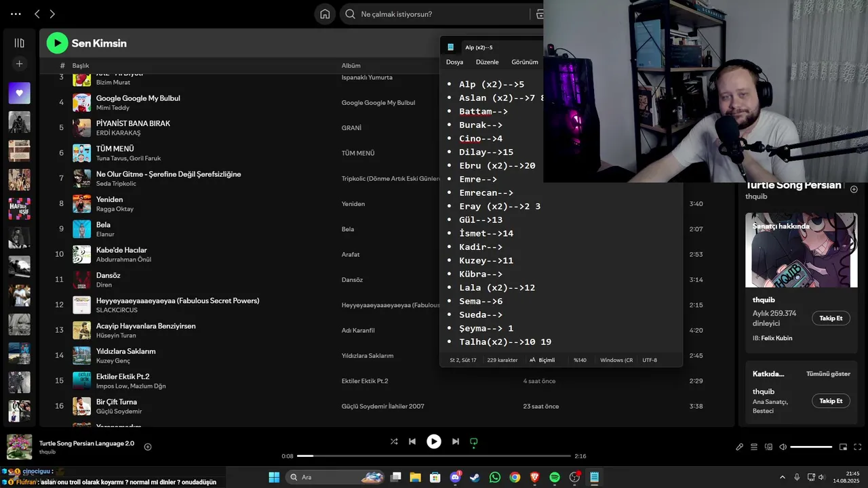868x488 pixels.
Task: Enter full screen player view
Action: [x=857, y=447]
